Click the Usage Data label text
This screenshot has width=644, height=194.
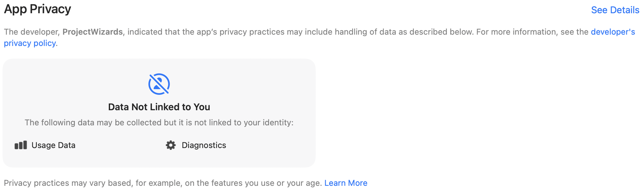53,145
